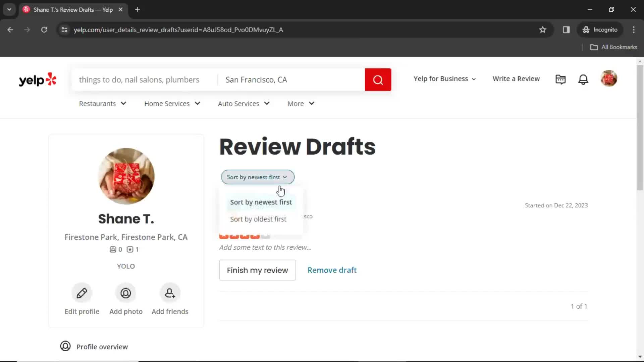
Task: Click the 'Remove draft' link
Action: (332, 270)
